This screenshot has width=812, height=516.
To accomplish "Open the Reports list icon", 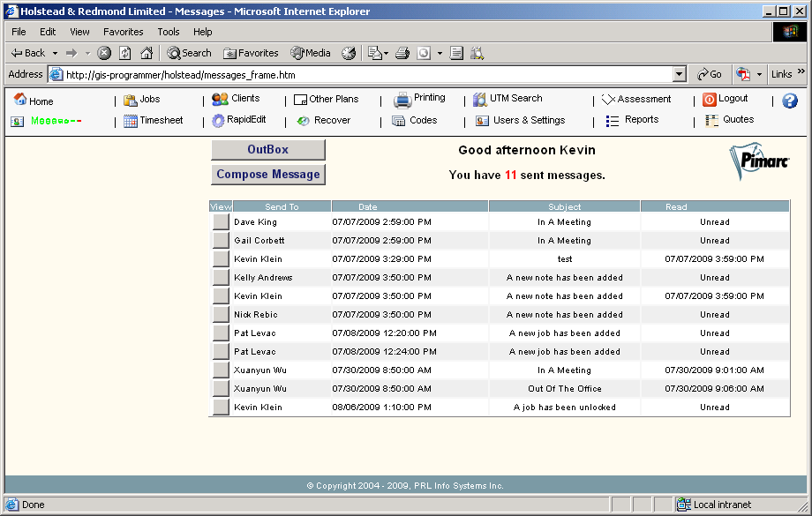I will pyautogui.click(x=613, y=121).
